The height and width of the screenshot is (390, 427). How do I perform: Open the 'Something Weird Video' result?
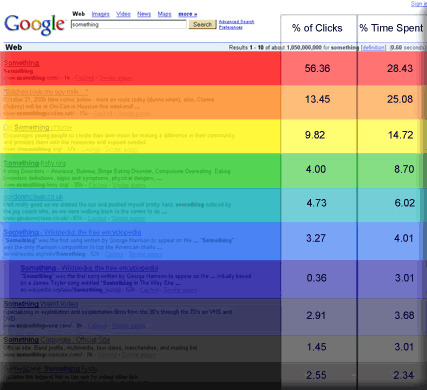click(41, 304)
